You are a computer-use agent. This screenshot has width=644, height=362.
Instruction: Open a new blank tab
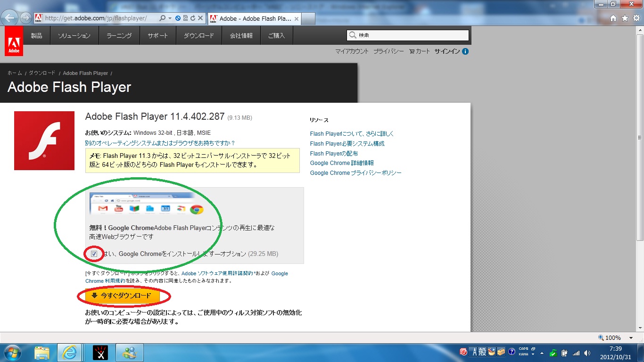pyautogui.click(x=308, y=19)
